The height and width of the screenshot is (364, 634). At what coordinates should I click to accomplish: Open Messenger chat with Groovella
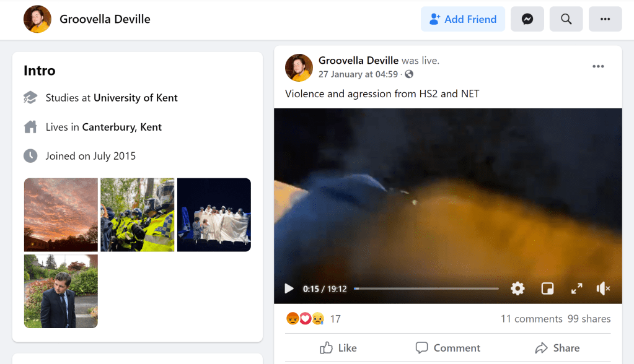point(527,19)
